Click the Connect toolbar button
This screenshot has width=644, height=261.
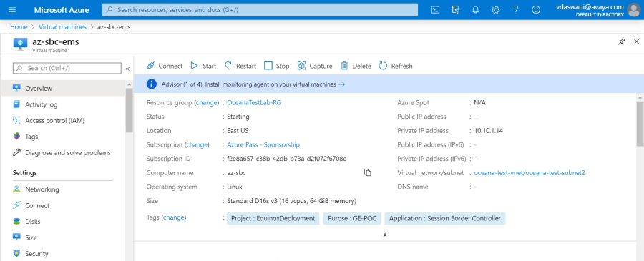pyautogui.click(x=165, y=66)
